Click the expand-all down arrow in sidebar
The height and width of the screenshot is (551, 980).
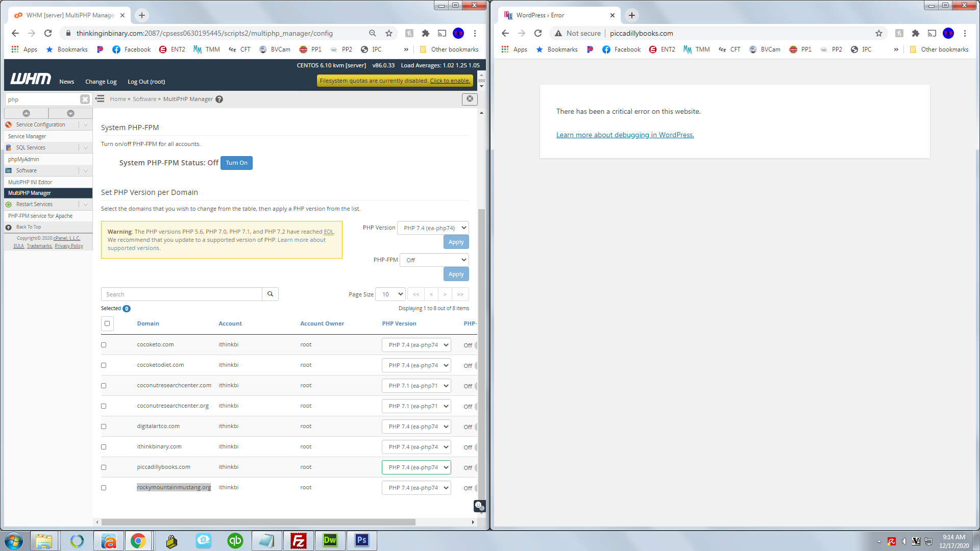tap(70, 113)
